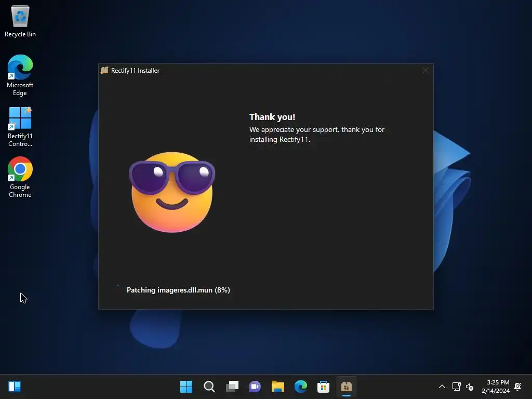Viewport: 532px width, 399px height.
Task: Show hidden system tray icons
Action: (442, 387)
